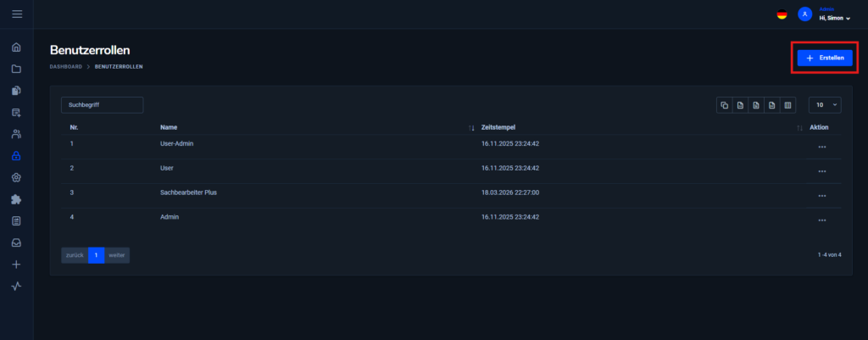The width and height of the screenshot is (868, 340).
Task: Open action menu for Sachbearbeiter Plus row
Action: (x=822, y=196)
